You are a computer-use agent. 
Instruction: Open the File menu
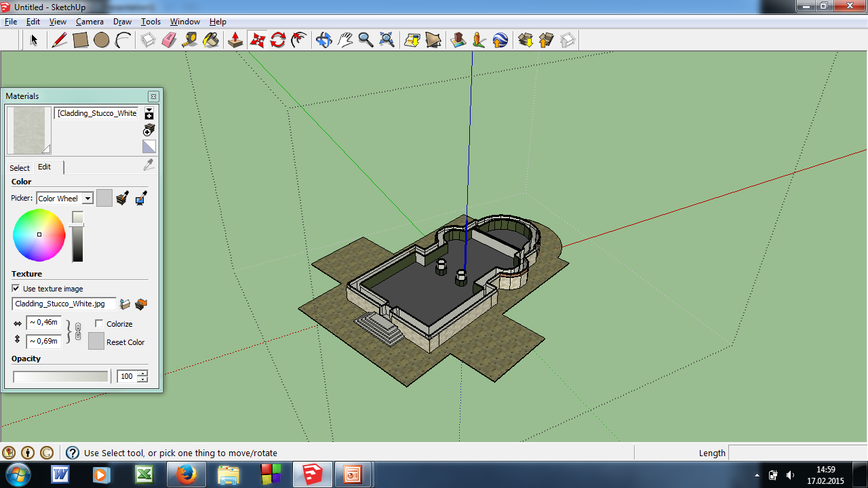coord(11,22)
